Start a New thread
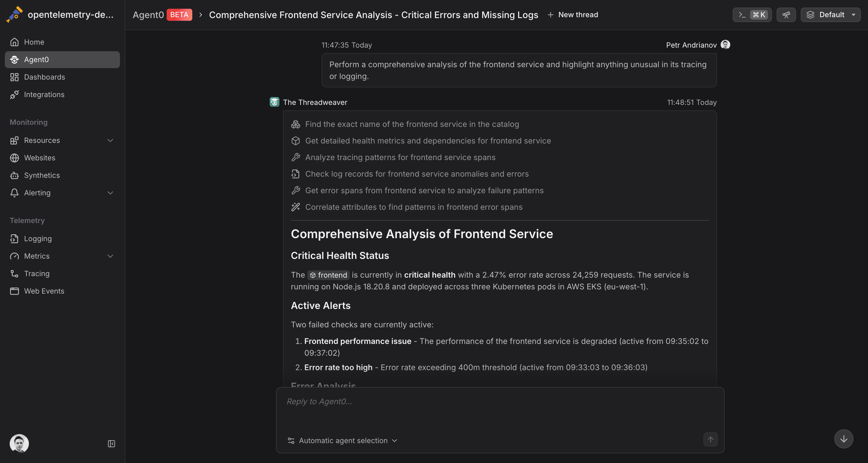The width and height of the screenshot is (868, 463). click(573, 15)
